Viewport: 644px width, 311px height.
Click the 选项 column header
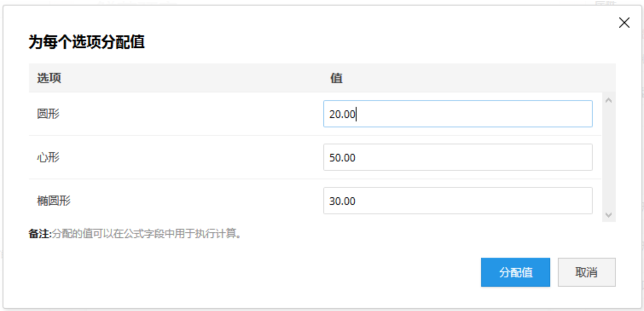click(49, 78)
